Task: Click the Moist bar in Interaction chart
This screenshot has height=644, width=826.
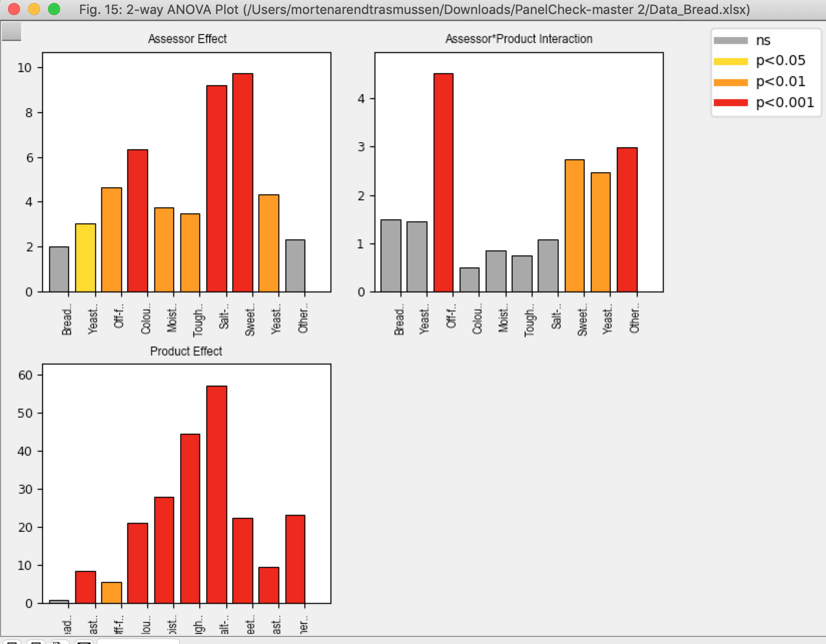Action: tap(496, 271)
